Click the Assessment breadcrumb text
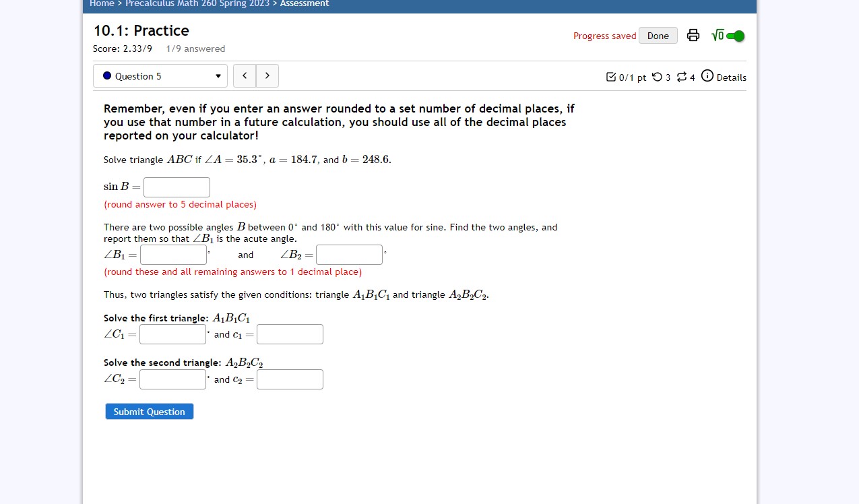 pos(305,4)
